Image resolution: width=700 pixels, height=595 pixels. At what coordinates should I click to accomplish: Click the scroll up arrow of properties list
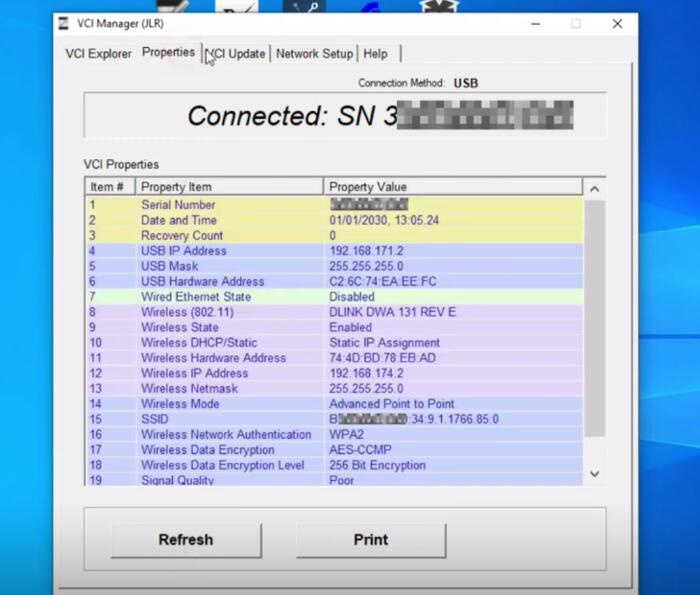coord(595,189)
